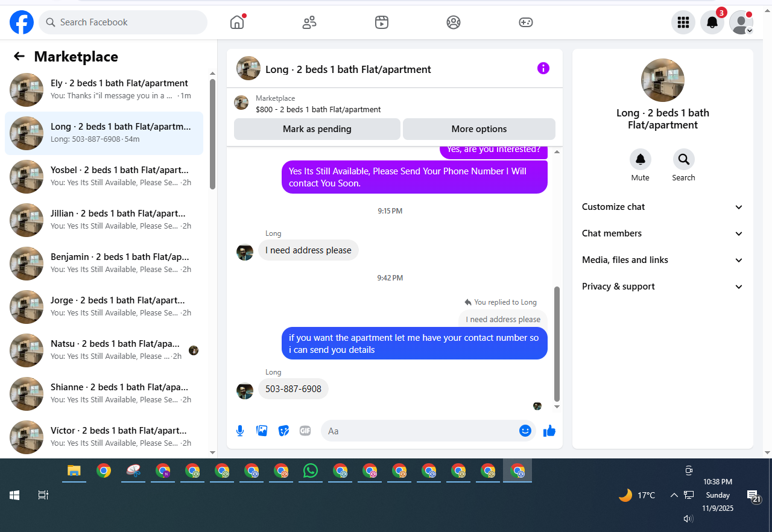Expand the Chat members section

pos(663,233)
